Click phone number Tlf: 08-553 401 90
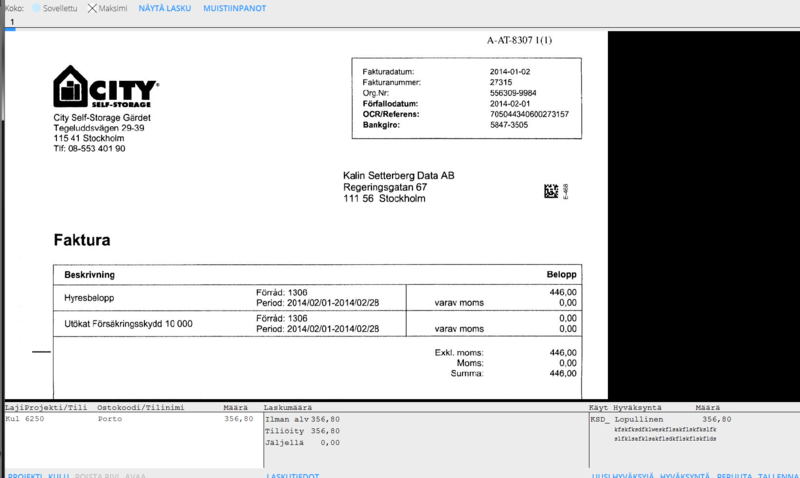800x478 pixels. (89, 148)
